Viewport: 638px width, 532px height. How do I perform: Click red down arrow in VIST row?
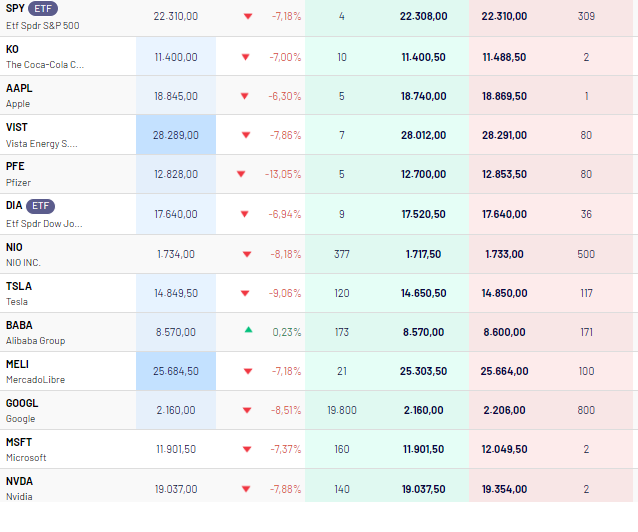246,135
